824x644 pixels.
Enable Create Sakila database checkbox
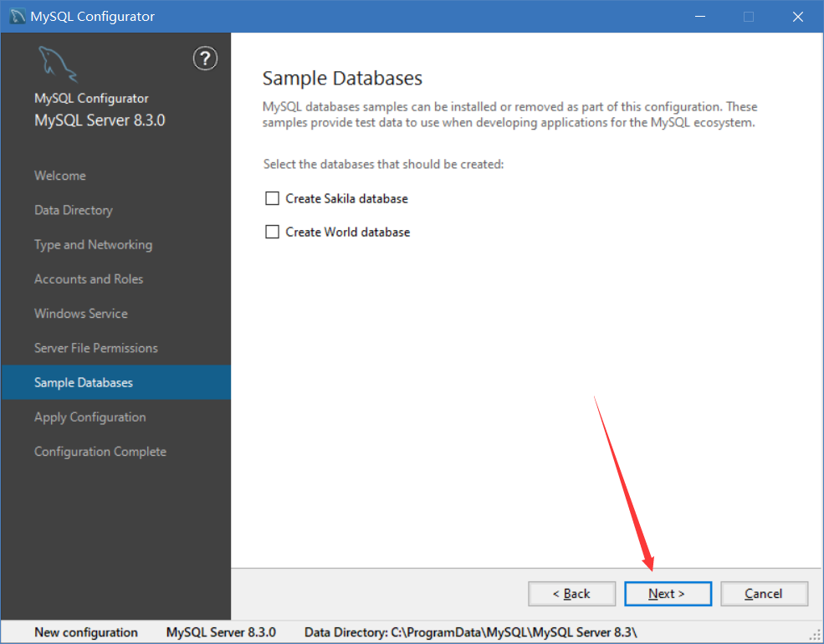[x=272, y=198]
